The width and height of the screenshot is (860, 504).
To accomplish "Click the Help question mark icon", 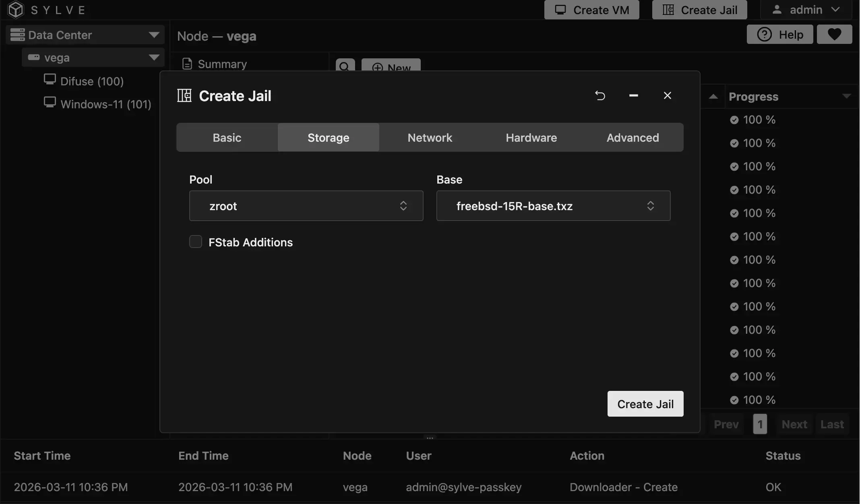I will [765, 34].
